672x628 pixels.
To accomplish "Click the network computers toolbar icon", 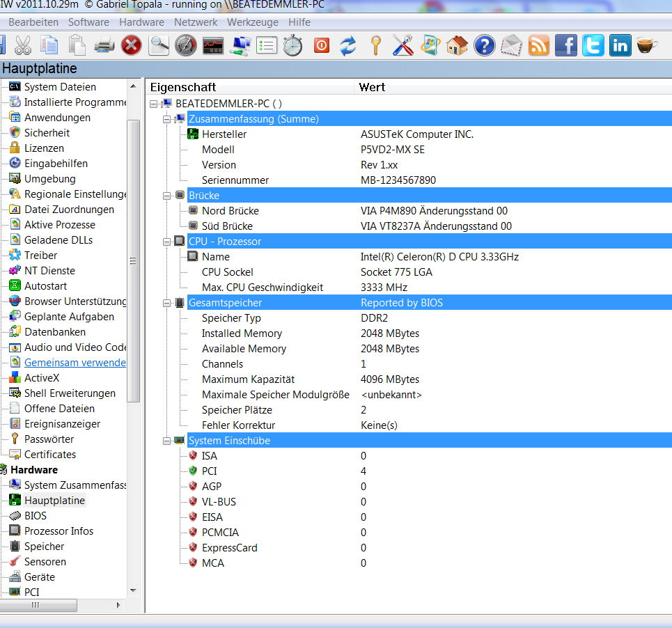I will coord(240,45).
